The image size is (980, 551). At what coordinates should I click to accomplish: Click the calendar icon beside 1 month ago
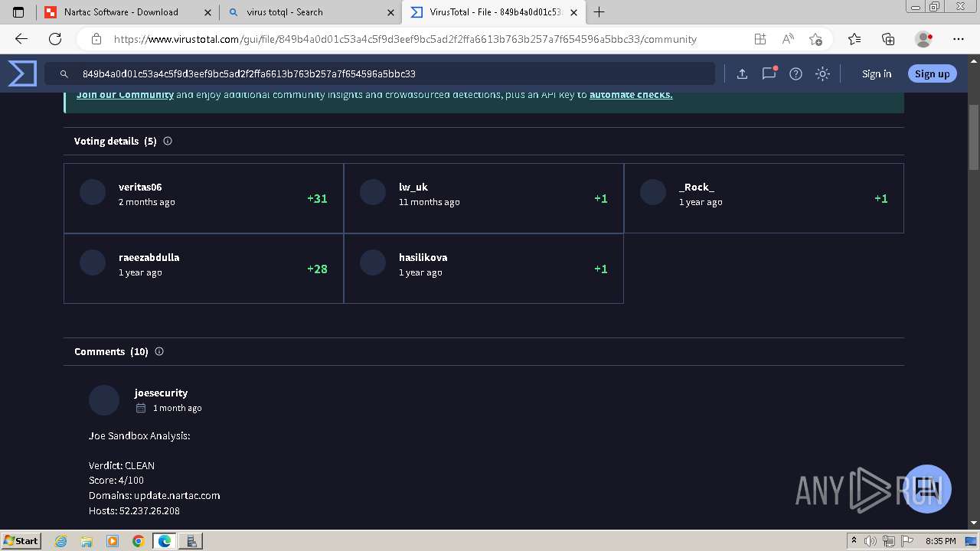pyautogui.click(x=141, y=408)
